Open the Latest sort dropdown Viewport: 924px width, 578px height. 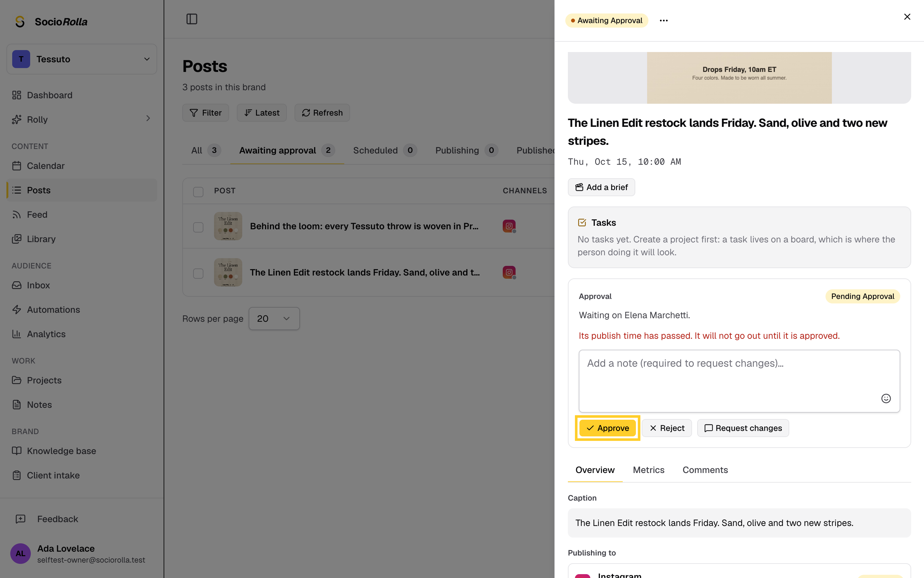click(261, 113)
